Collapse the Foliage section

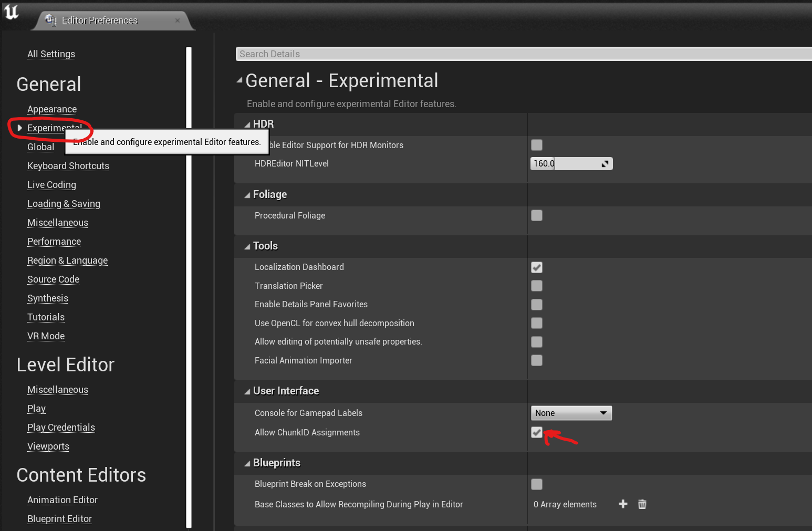(247, 195)
